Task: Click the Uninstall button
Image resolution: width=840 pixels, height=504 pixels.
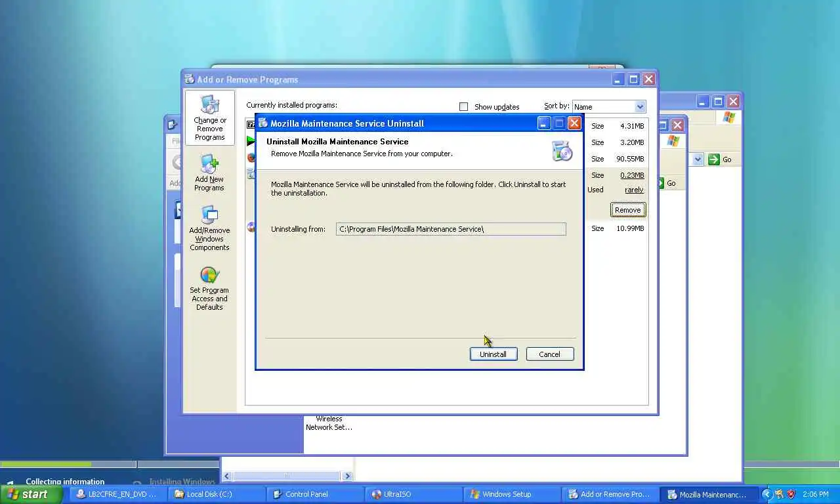Action: [493, 354]
